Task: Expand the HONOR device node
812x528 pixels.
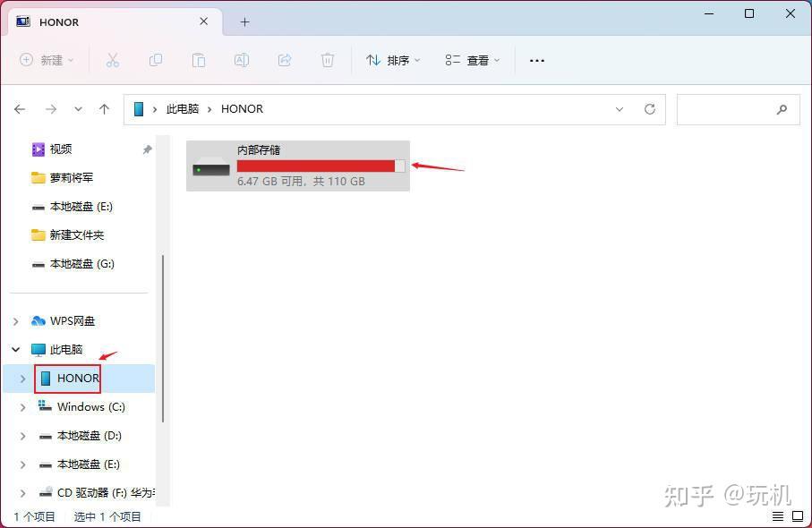Action: tap(22, 379)
